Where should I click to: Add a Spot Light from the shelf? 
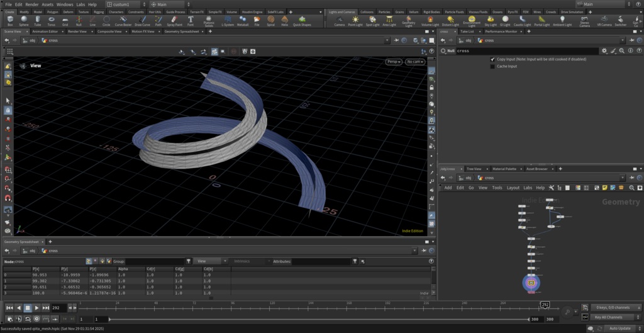(372, 21)
